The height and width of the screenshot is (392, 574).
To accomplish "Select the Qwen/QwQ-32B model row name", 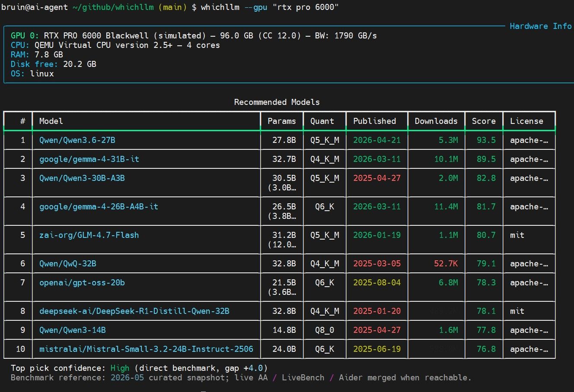I will pos(68,264).
